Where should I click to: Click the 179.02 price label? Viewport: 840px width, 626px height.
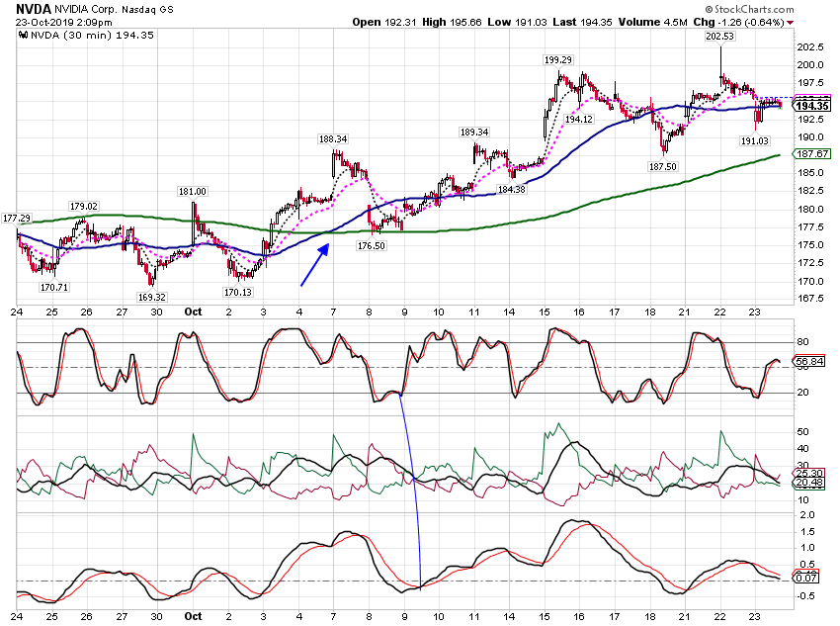84,207
